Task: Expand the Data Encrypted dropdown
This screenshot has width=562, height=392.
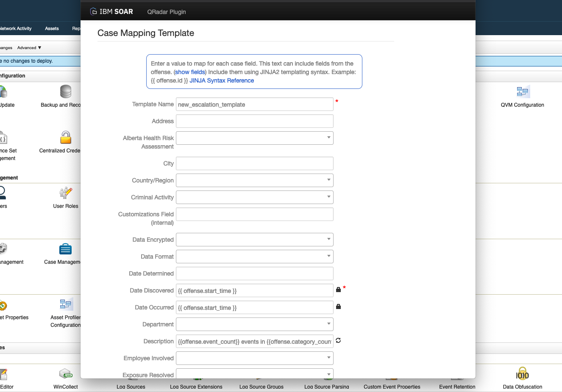Action: click(328, 240)
